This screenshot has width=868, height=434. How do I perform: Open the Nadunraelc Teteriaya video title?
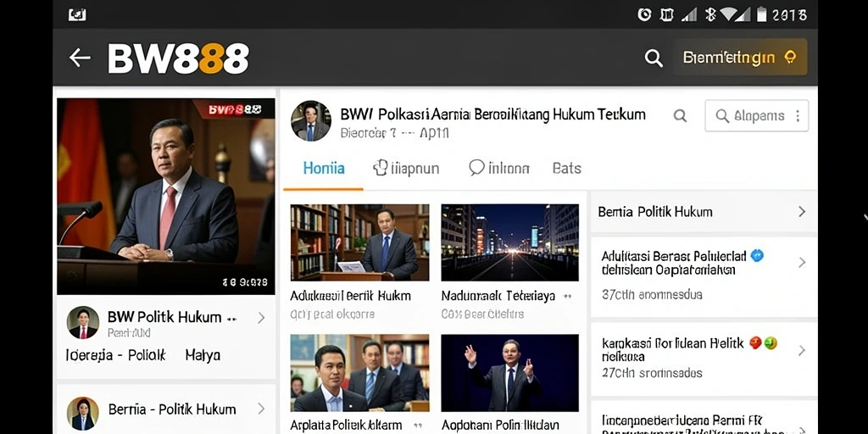click(x=498, y=297)
